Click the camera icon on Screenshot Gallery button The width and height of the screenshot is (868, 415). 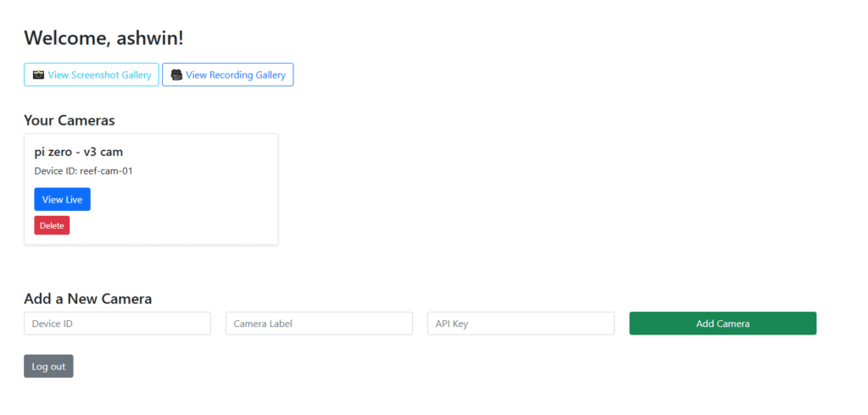38,75
